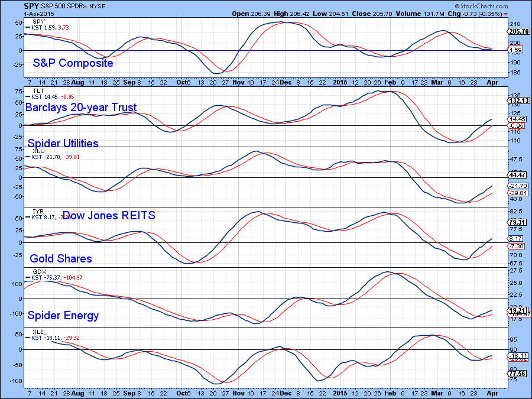This screenshot has height=399, width=532.
Task: Click the 132.13 price tag on right axis
Action: pyautogui.click(x=519, y=100)
